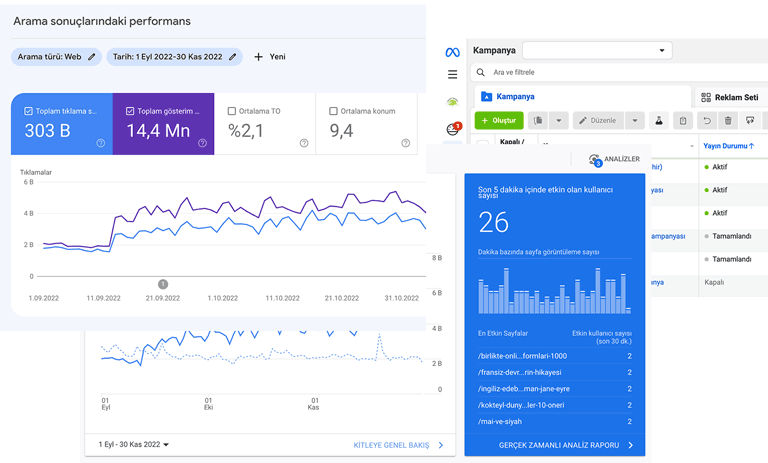Open the hamburger menu in Ads Manager

click(452, 74)
